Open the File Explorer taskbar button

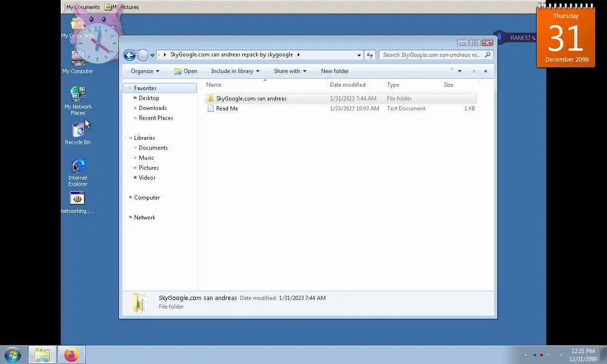42,355
